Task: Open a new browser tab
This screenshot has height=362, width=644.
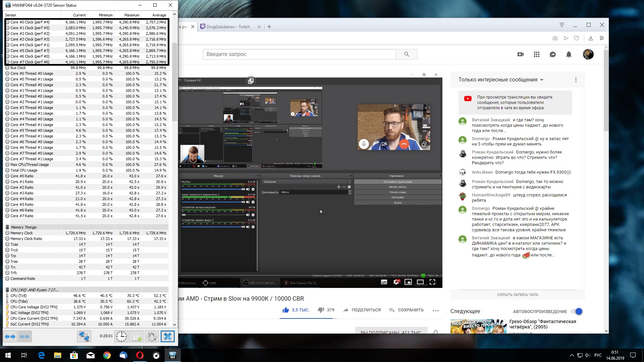Action: coord(269,27)
